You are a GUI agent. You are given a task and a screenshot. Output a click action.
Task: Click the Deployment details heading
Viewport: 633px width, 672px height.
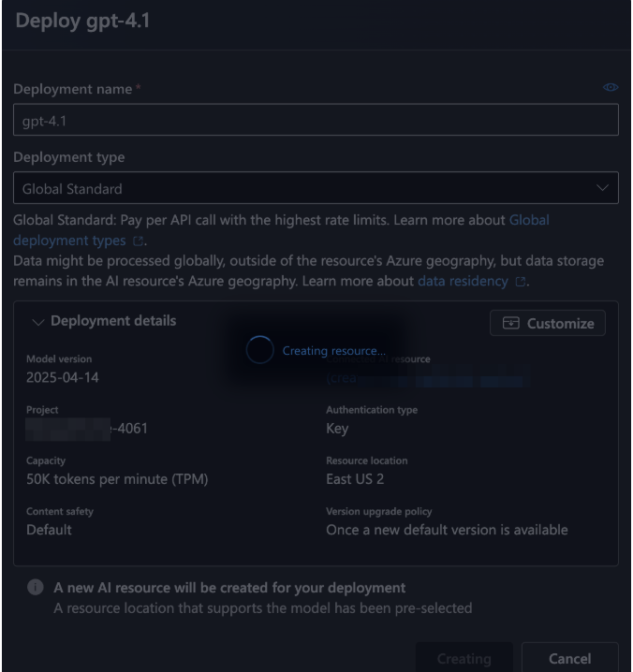[113, 321]
